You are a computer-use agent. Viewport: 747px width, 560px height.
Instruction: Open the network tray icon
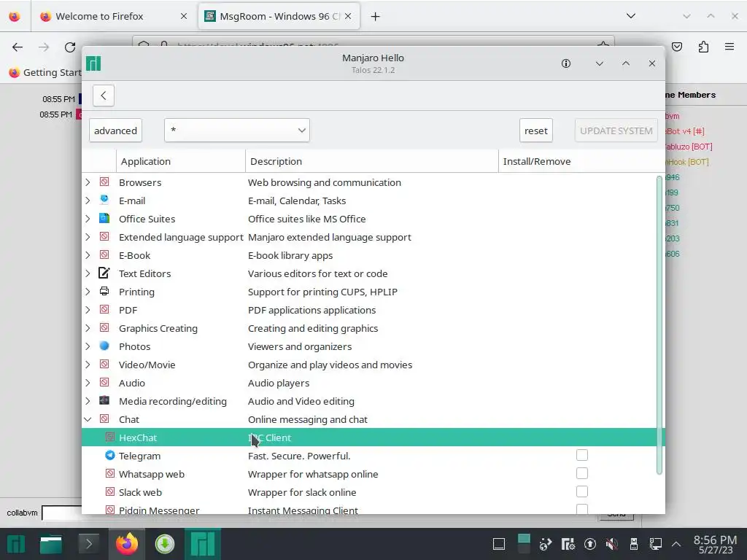pyautogui.click(x=656, y=544)
